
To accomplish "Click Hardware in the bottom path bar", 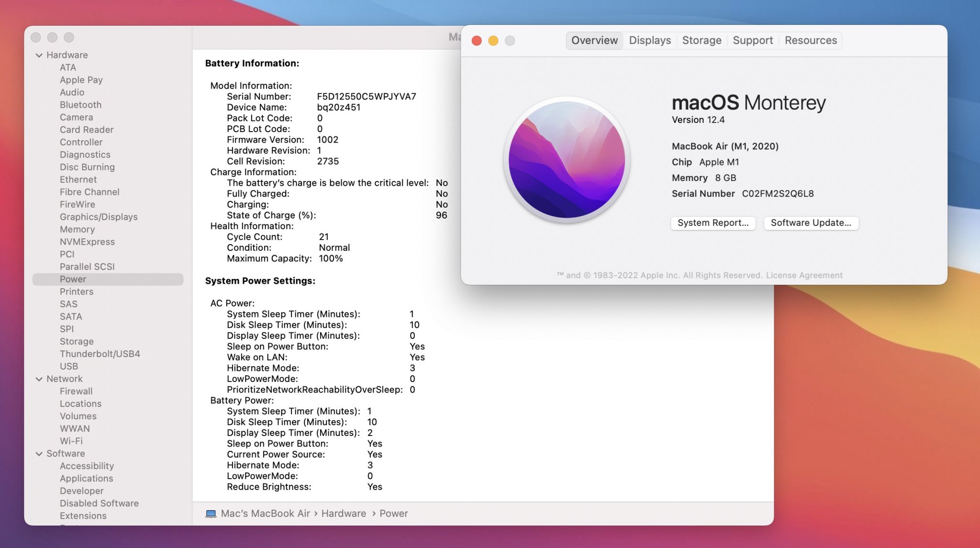I will [x=344, y=514].
